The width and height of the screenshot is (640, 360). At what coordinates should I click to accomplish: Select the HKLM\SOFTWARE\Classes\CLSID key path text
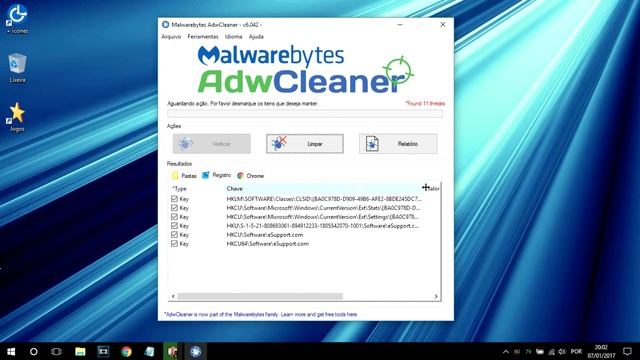click(324, 199)
